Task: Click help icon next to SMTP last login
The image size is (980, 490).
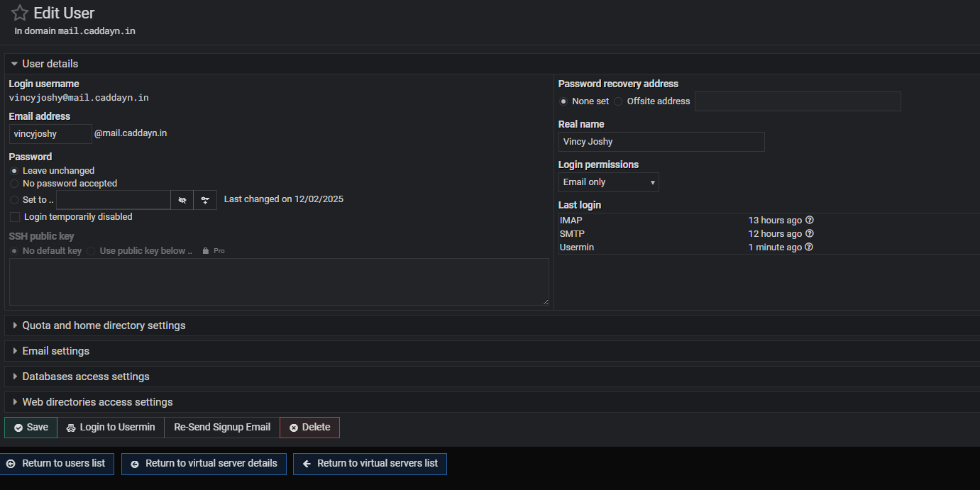Action: pyautogui.click(x=810, y=234)
